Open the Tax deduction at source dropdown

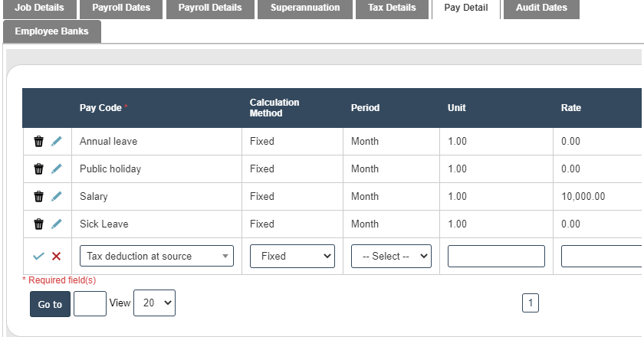[156, 257]
